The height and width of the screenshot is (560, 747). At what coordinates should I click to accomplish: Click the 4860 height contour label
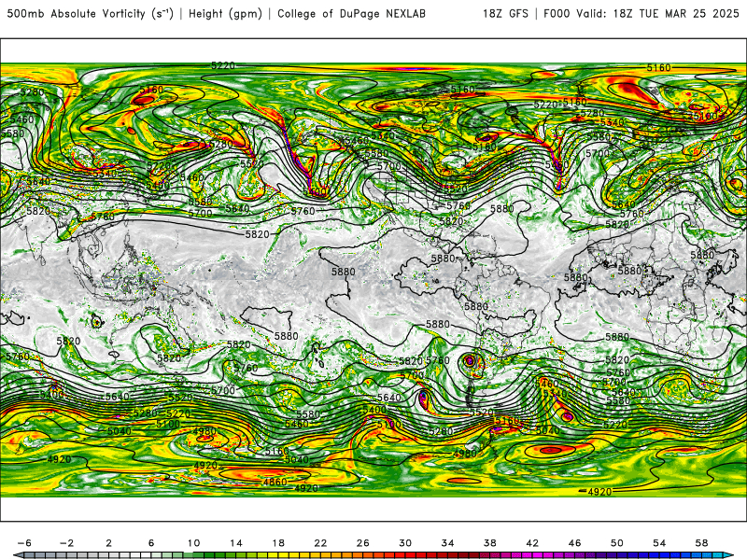point(275,482)
